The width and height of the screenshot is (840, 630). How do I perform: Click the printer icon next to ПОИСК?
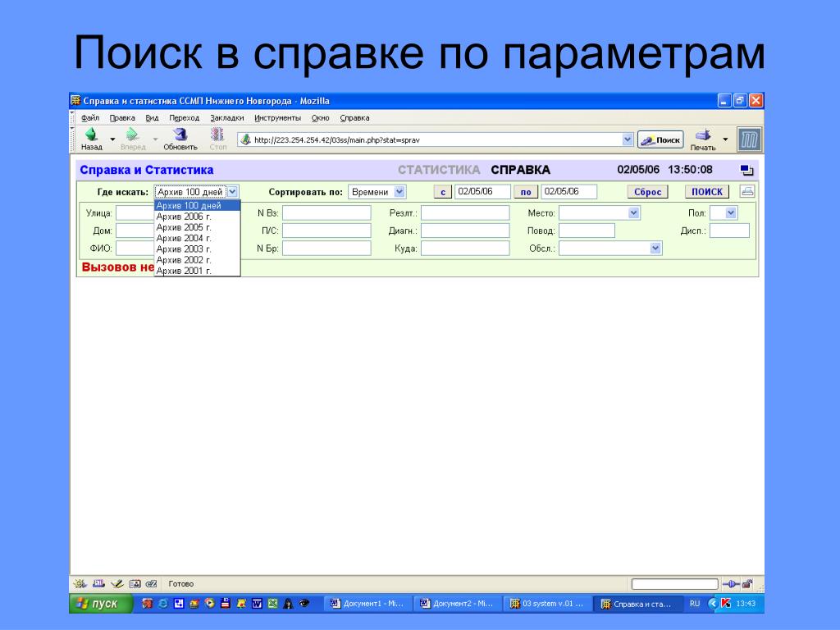pyautogui.click(x=746, y=192)
